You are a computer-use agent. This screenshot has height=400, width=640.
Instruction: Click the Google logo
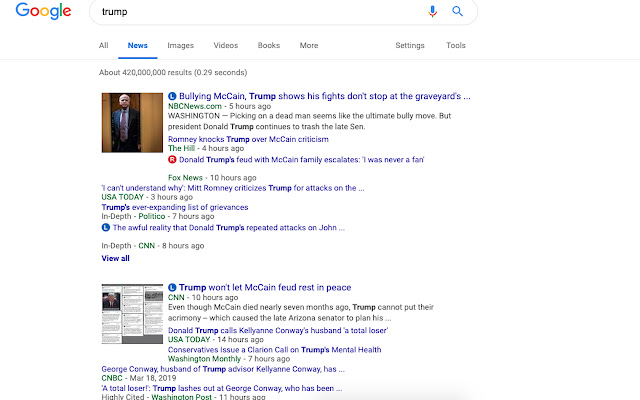tap(43, 11)
